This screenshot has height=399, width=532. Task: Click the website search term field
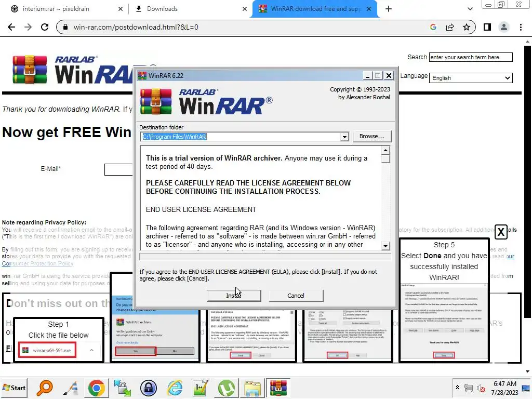coord(471,57)
